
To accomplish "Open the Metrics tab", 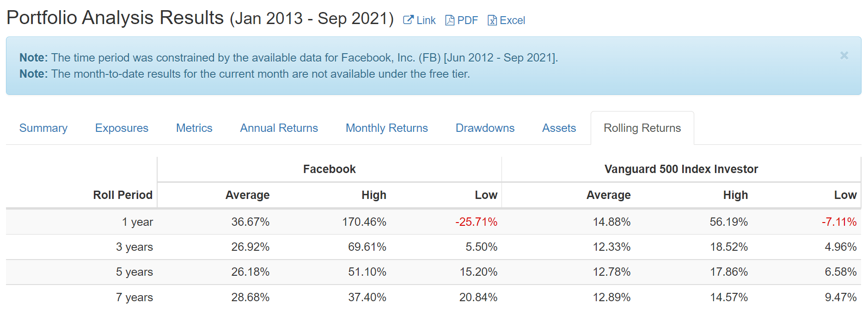I will click(x=194, y=128).
